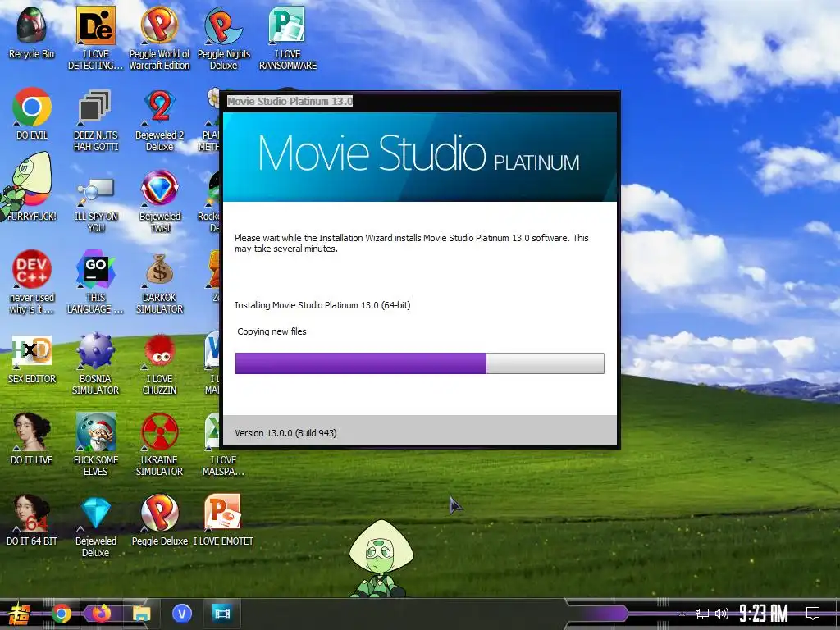Click the 'Please wait while the Installation Wizard' message
This screenshot has width=840, height=630.
(x=412, y=243)
